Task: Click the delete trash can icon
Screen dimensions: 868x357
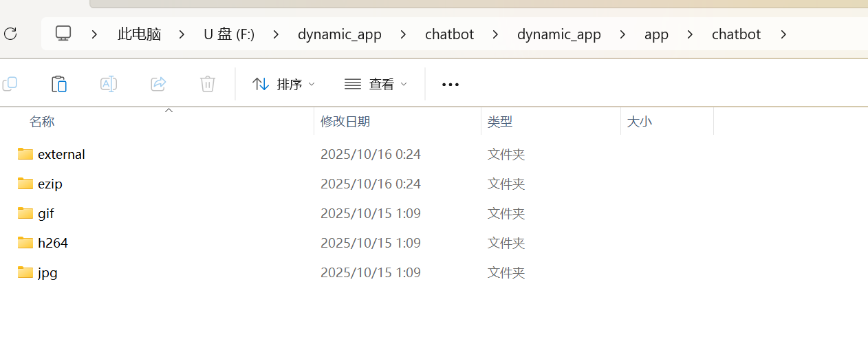Action: 208,84
